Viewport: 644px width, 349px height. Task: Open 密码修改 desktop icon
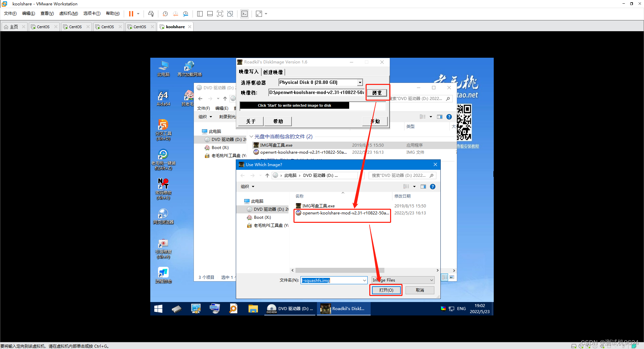coord(163,189)
